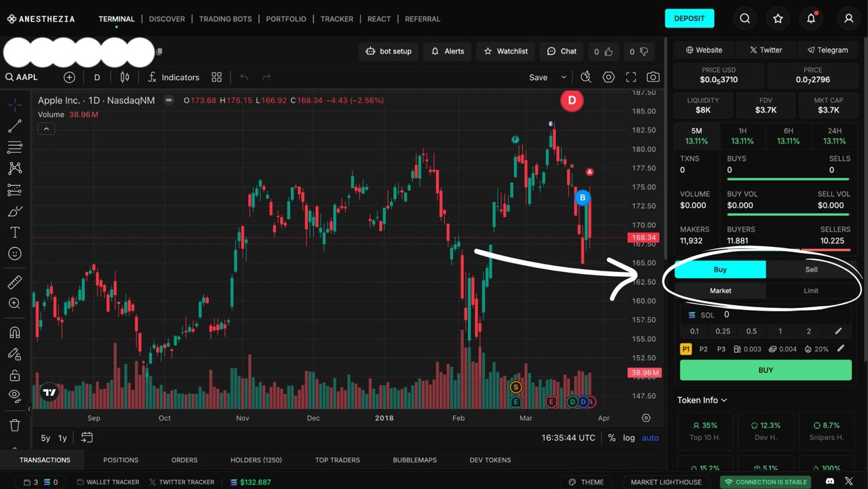Collapse the chart legend chevron
The width and height of the screenshot is (868, 489).
tap(46, 129)
